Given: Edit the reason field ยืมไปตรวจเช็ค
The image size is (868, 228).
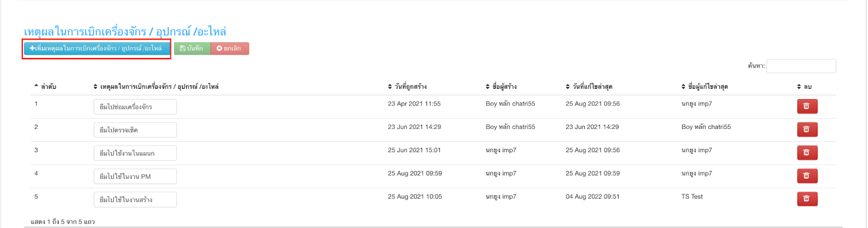Looking at the screenshot, I should tap(135, 130).
